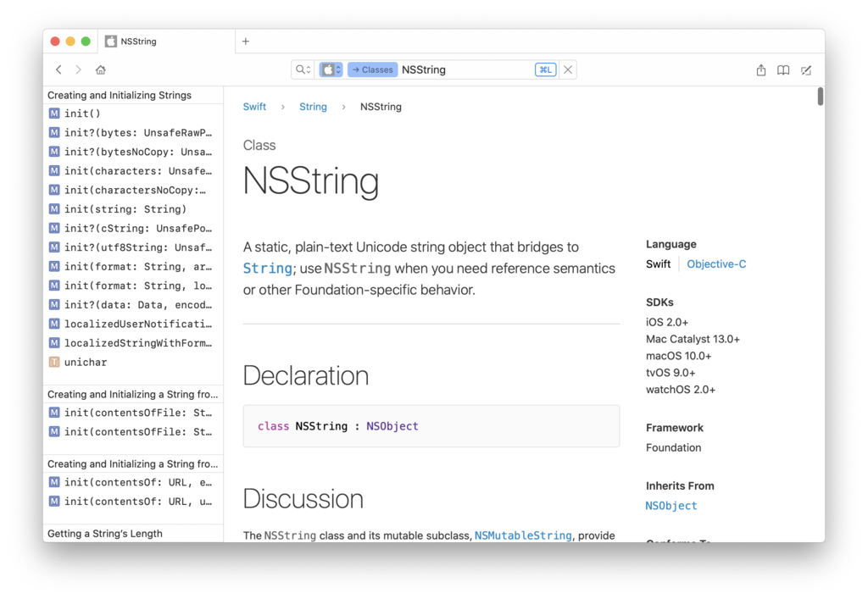Select init?(bytesNoCopy: entry
Viewport: 868px width, 599px height.
[x=133, y=152]
